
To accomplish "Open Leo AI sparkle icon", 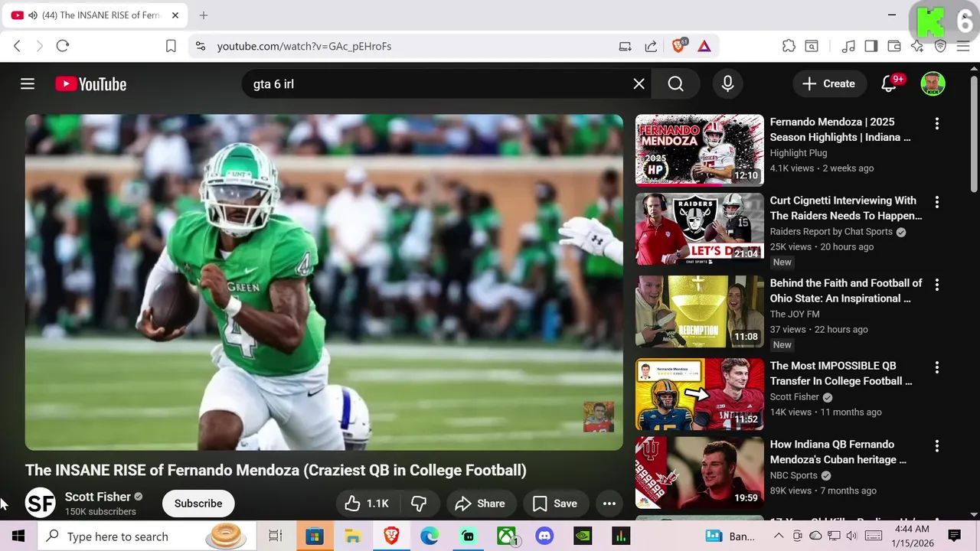I will pyautogui.click(x=917, y=46).
